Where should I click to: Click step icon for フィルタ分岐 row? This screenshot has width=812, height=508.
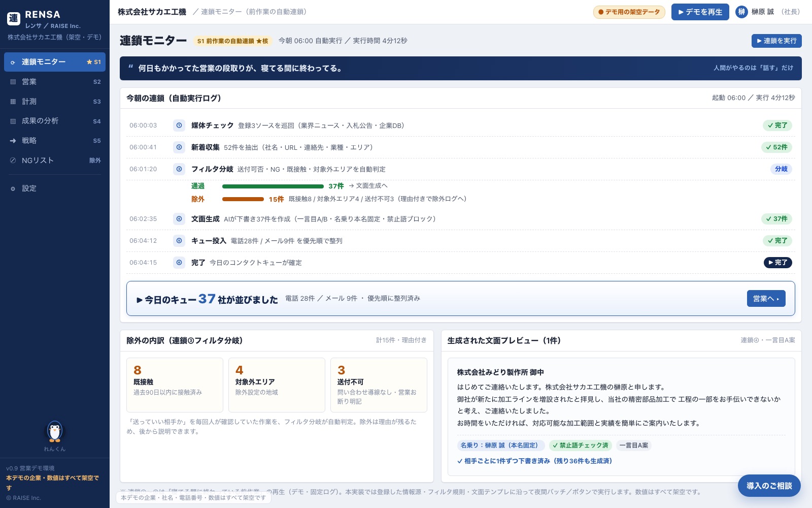tap(179, 169)
